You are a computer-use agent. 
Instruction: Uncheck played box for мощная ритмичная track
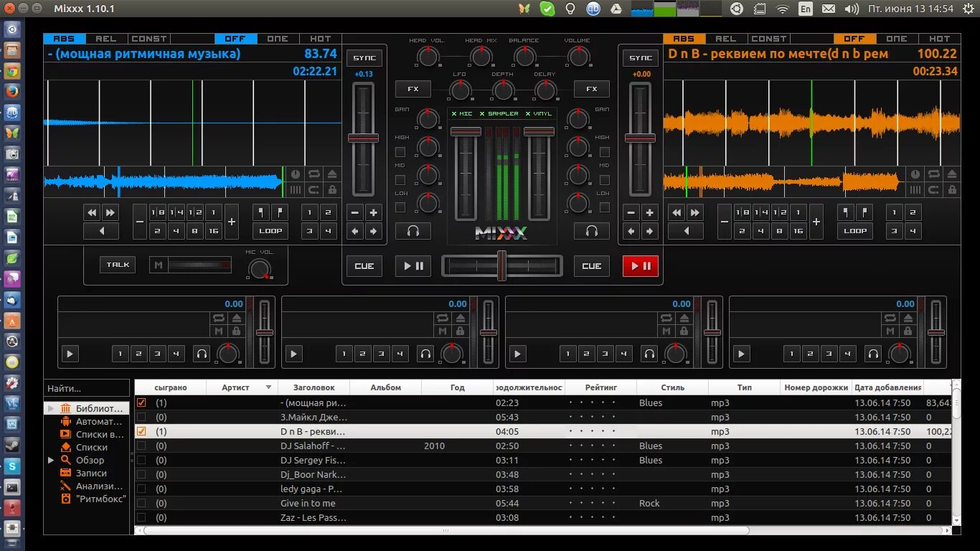[x=141, y=402]
